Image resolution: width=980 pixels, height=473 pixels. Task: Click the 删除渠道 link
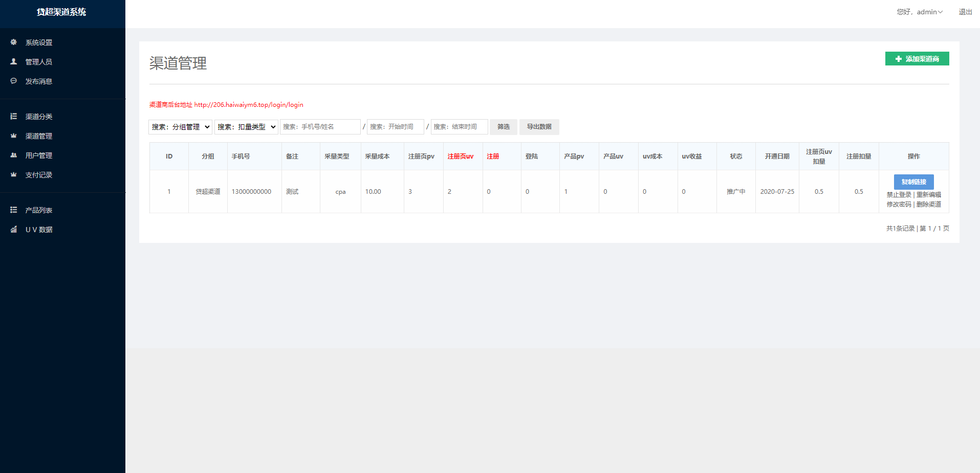(x=929, y=205)
